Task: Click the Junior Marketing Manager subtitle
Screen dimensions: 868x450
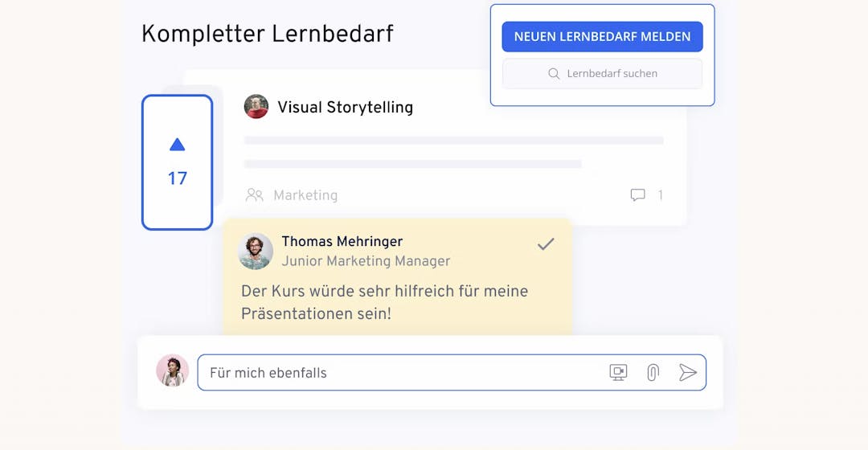Action: pos(366,260)
